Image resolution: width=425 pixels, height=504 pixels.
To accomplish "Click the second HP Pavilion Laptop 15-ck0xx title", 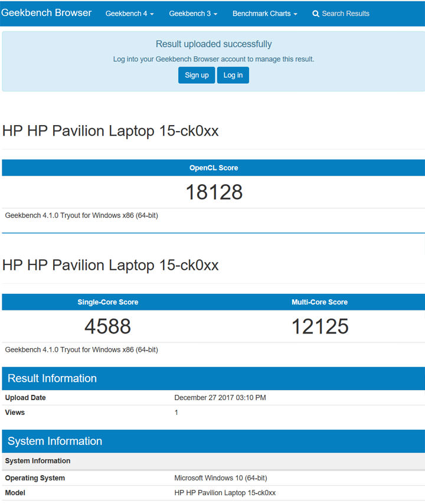I will coord(110,265).
